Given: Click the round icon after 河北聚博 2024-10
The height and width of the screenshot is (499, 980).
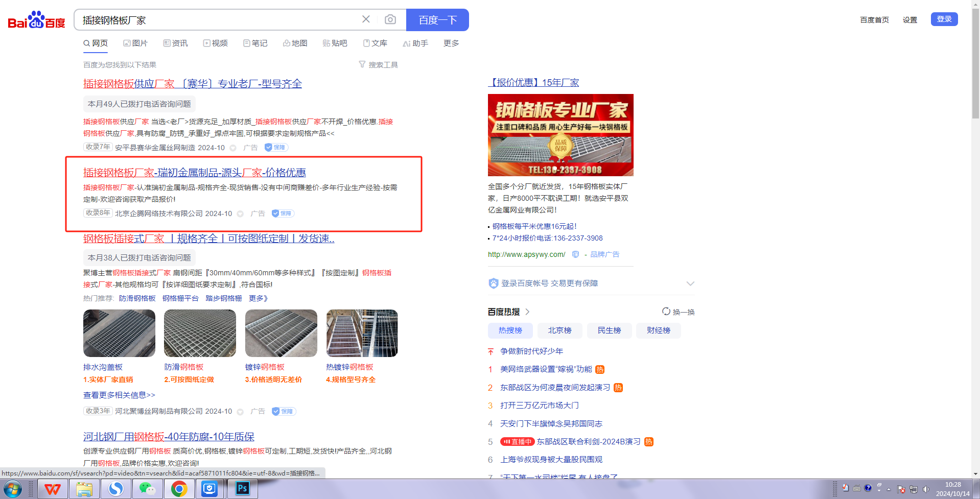Looking at the screenshot, I should (x=240, y=412).
